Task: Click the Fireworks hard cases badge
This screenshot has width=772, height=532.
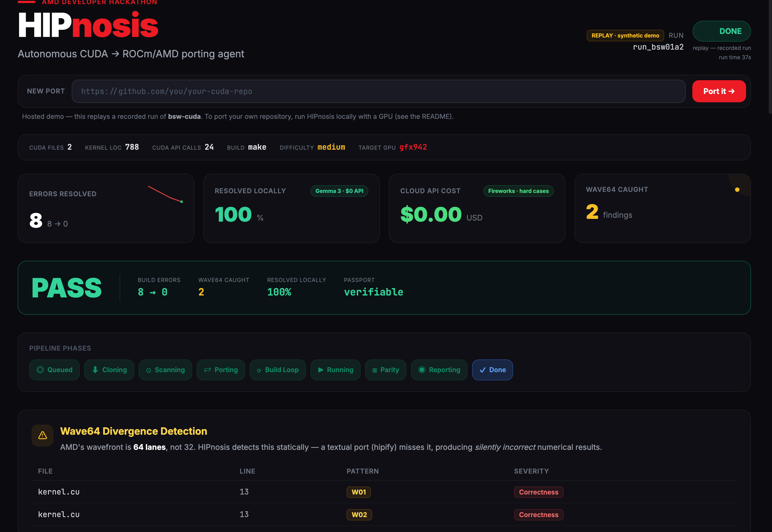Action: [518, 191]
